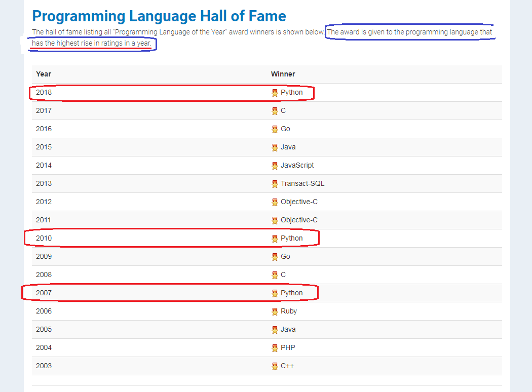The image size is (532, 392).
Task: Click the Programming Language Hall of Fame heading
Action: pos(159,16)
